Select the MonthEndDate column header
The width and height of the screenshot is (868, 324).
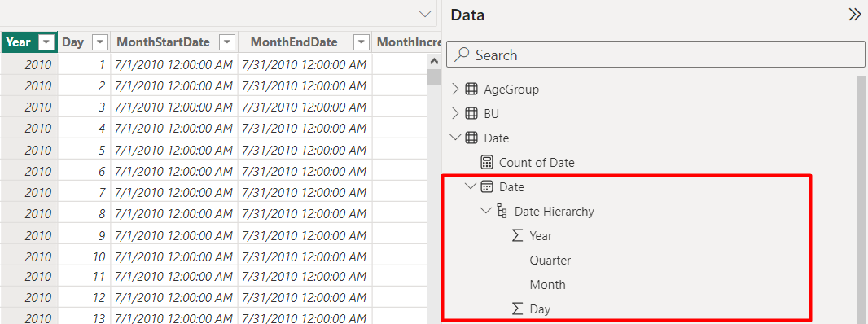(305, 42)
